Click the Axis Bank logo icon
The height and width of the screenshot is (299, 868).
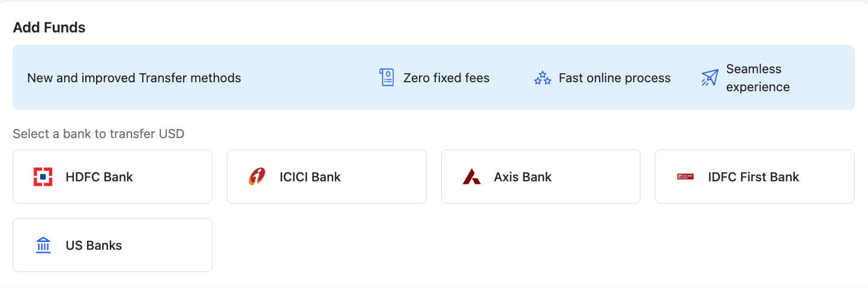pos(471,177)
